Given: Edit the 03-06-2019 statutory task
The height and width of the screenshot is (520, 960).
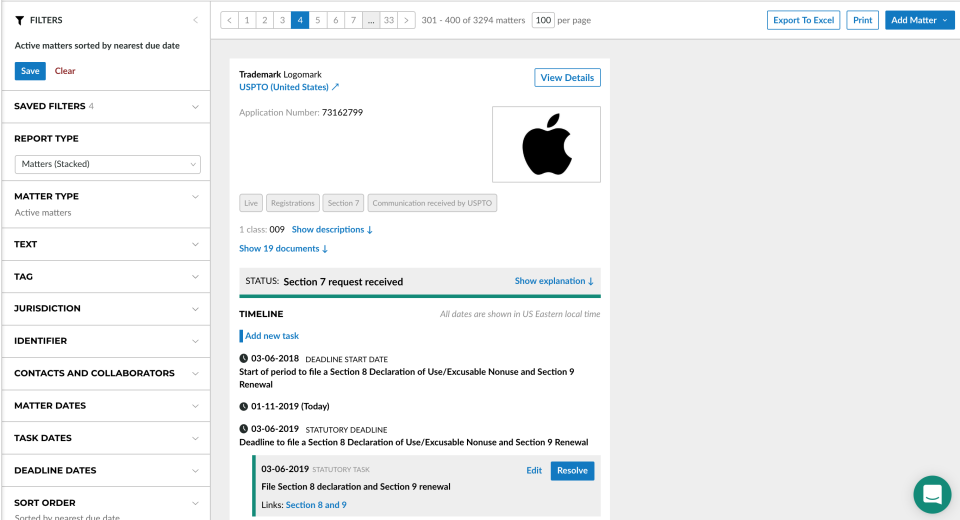Looking at the screenshot, I should [x=534, y=470].
